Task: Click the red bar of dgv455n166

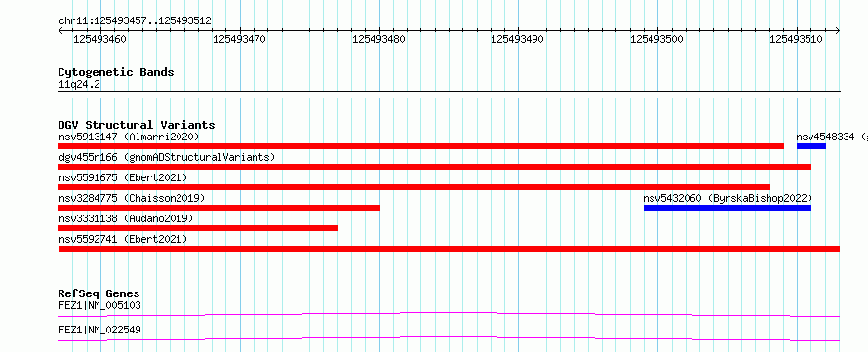Action: (x=435, y=167)
